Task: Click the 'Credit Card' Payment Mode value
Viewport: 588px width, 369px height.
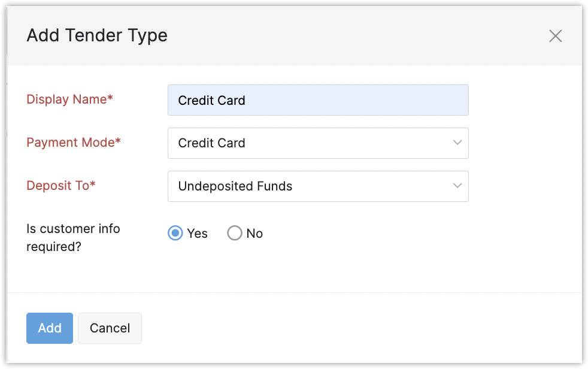Action: click(211, 143)
